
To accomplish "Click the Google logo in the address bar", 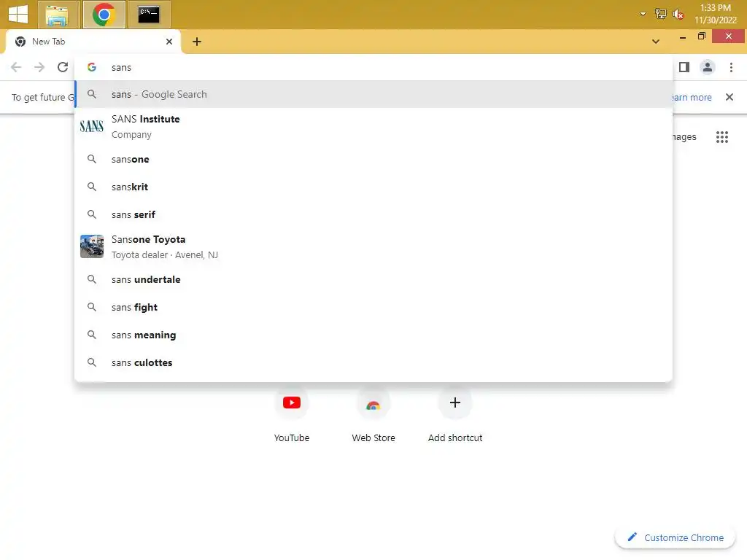I will (x=92, y=67).
